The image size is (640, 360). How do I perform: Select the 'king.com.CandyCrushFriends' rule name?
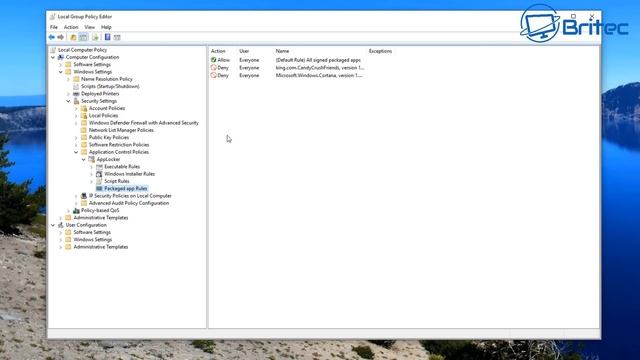(x=320, y=68)
